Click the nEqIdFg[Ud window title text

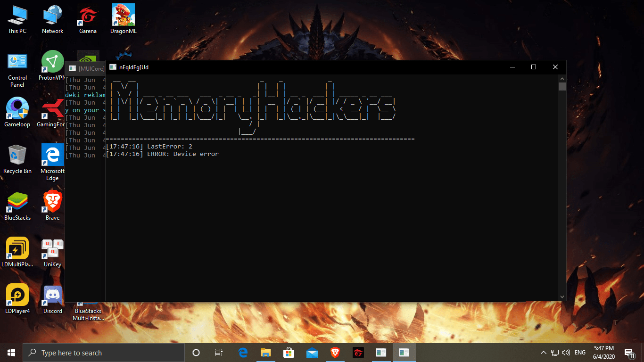click(134, 67)
